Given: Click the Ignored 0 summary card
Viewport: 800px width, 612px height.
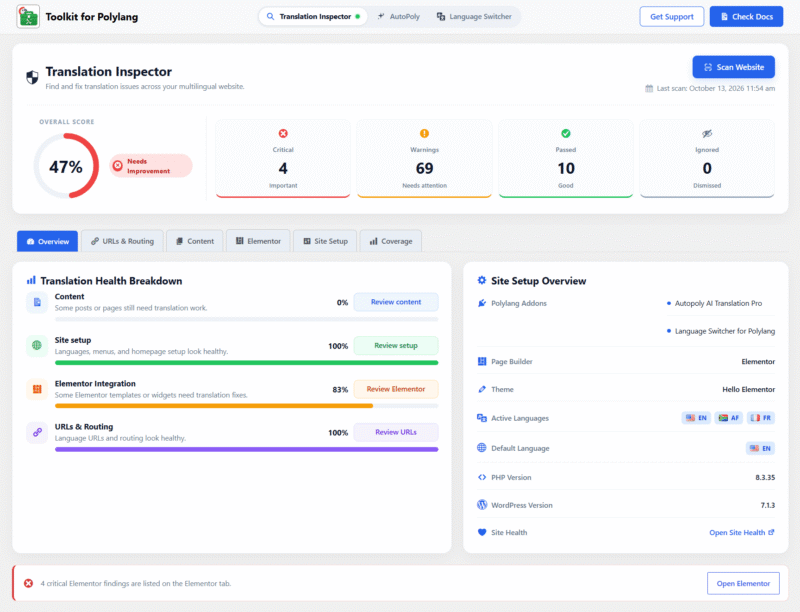Looking at the screenshot, I should point(707,159).
